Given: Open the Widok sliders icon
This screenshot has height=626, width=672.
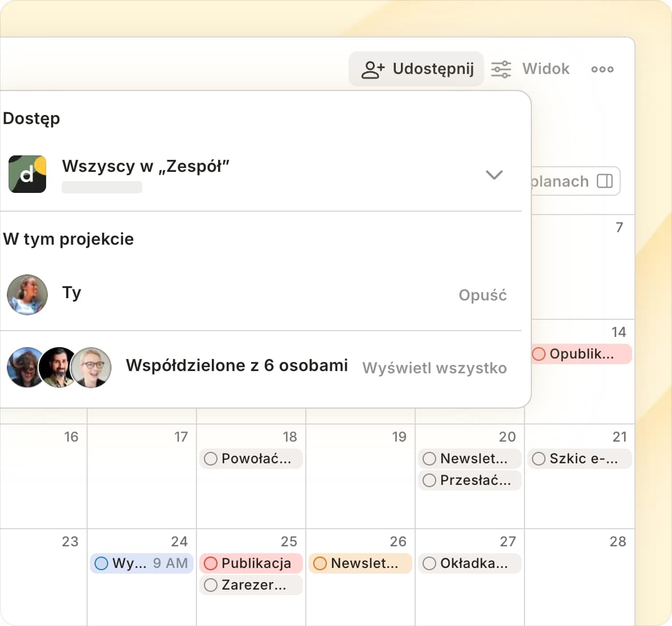Looking at the screenshot, I should click(501, 69).
